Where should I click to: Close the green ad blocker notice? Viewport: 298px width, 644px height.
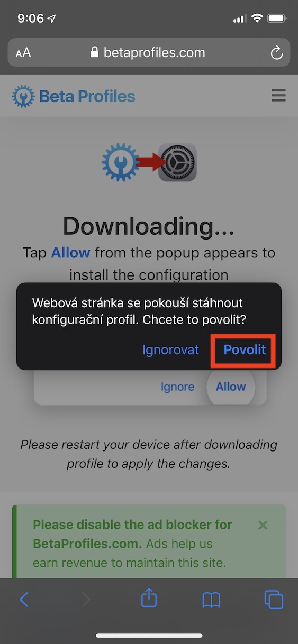pos(263,525)
